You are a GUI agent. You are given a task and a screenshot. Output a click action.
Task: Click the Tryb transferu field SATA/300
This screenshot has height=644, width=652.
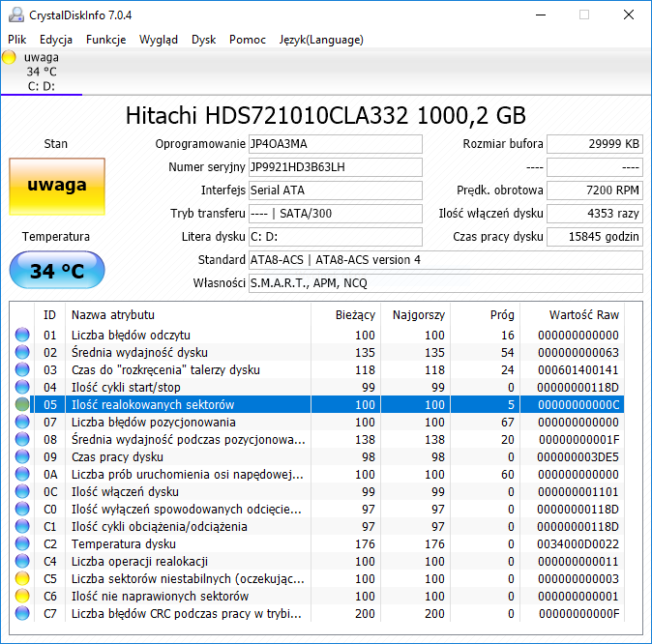point(335,214)
